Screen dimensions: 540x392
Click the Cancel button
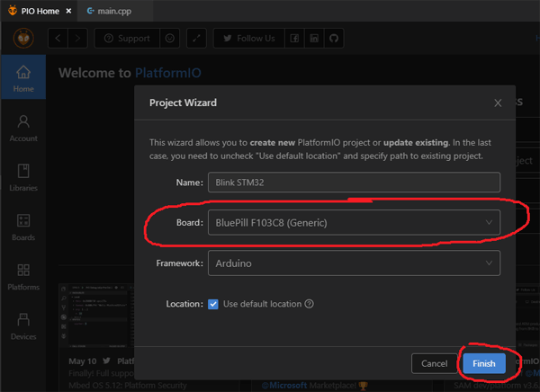tap(435, 363)
